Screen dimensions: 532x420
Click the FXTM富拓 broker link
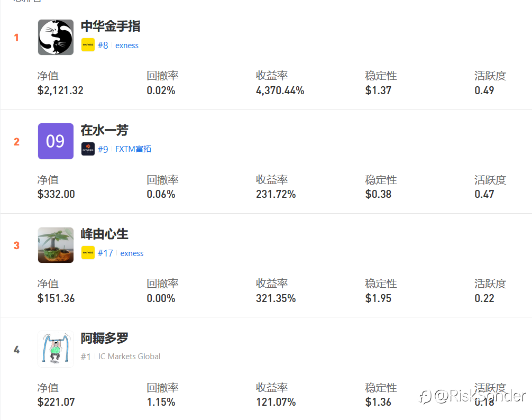point(133,149)
